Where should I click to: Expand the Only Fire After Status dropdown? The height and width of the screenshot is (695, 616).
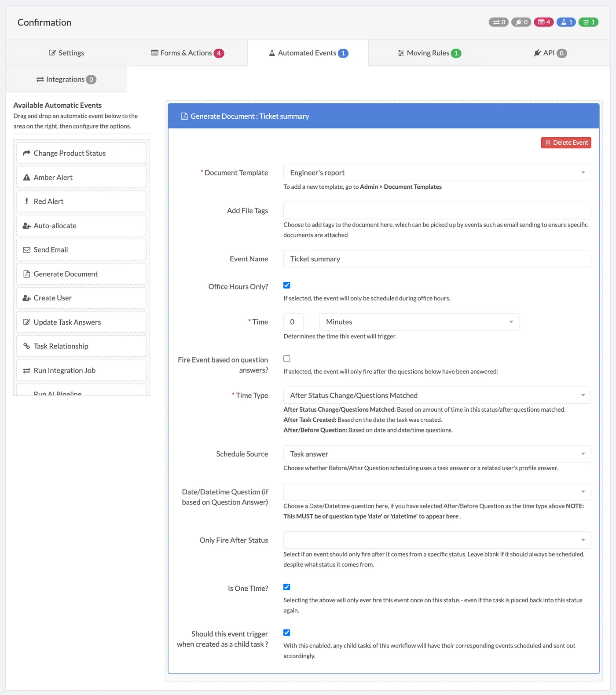(x=437, y=540)
